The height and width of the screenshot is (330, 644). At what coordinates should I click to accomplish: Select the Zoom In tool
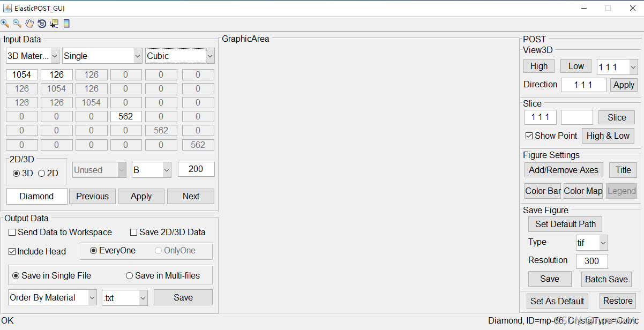click(5, 24)
